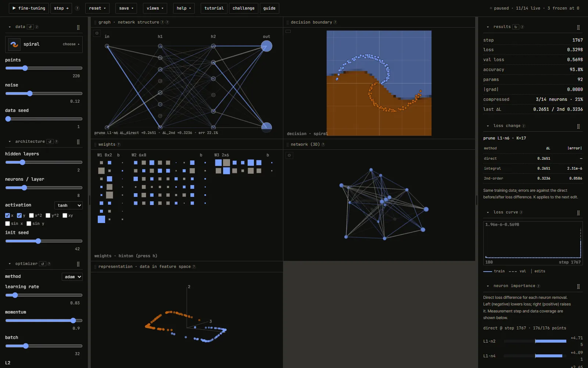588x368 pixels.
Task: Advance one step with the step button
Action: coord(61,8)
